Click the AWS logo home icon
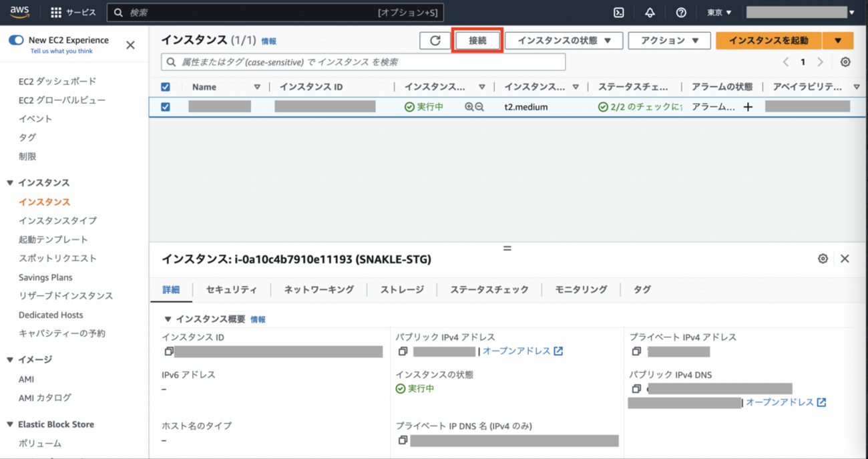 (20, 12)
